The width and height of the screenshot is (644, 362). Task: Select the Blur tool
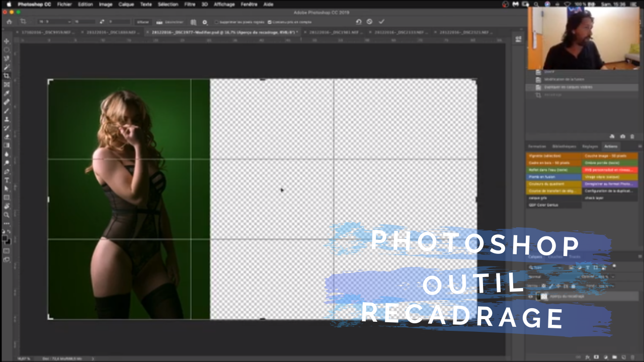click(x=7, y=154)
